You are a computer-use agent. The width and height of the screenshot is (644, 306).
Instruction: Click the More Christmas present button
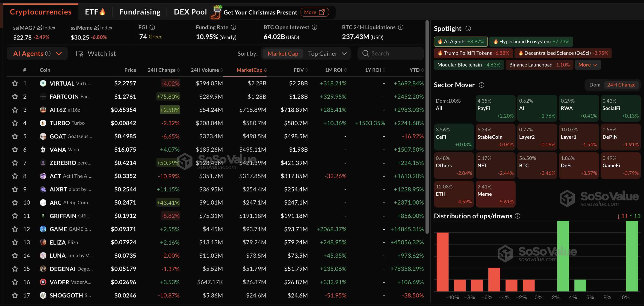[314, 12]
